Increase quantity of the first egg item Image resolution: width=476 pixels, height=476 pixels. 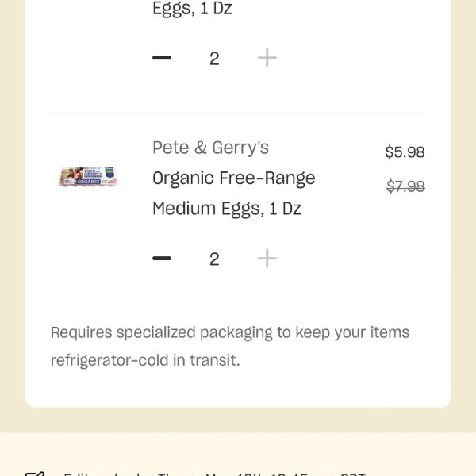[x=267, y=58]
